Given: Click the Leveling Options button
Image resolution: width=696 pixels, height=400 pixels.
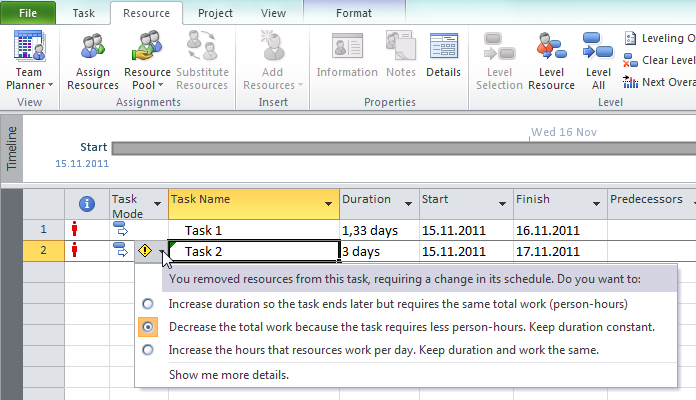Looking at the screenshot, I should (660, 38).
